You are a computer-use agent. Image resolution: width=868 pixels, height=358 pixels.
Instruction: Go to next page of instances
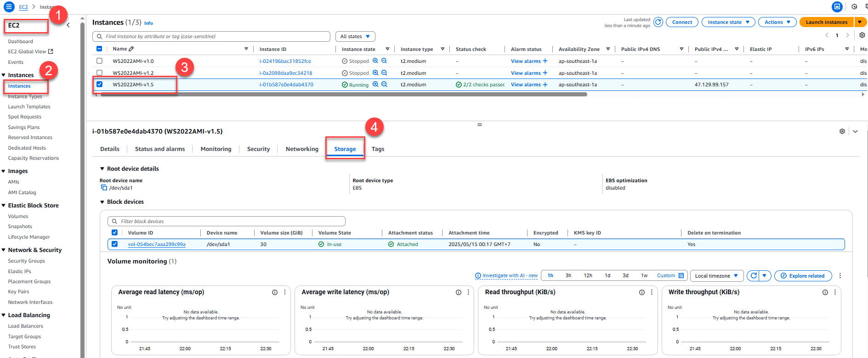(x=848, y=35)
